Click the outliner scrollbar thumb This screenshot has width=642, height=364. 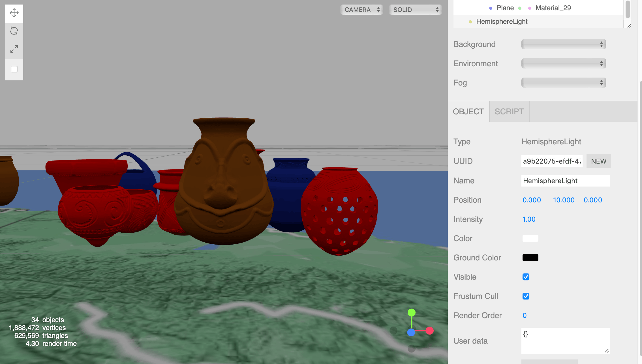(x=628, y=9)
